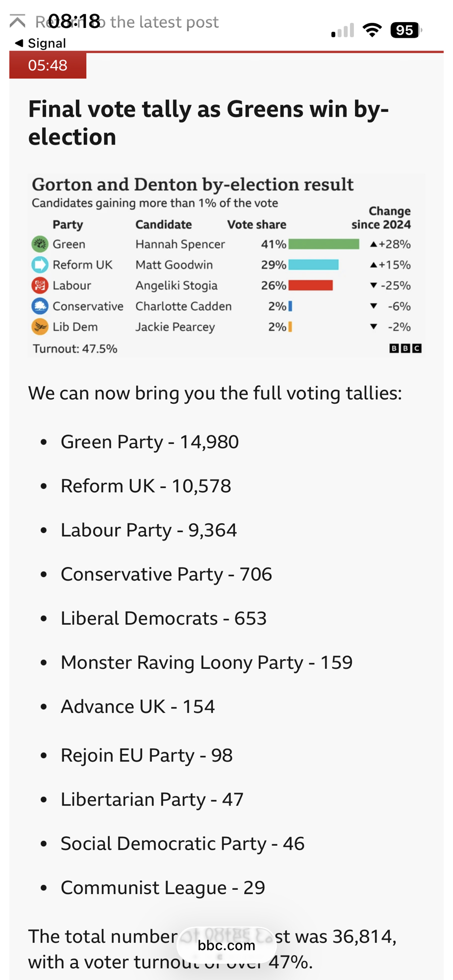
Task: Tap the Gorton and Denton result chart title
Action: tap(193, 185)
